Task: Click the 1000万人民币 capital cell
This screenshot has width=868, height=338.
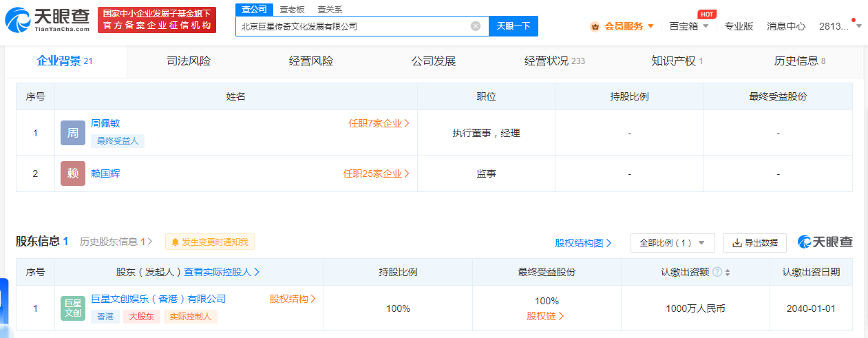Action: pos(695,308)
